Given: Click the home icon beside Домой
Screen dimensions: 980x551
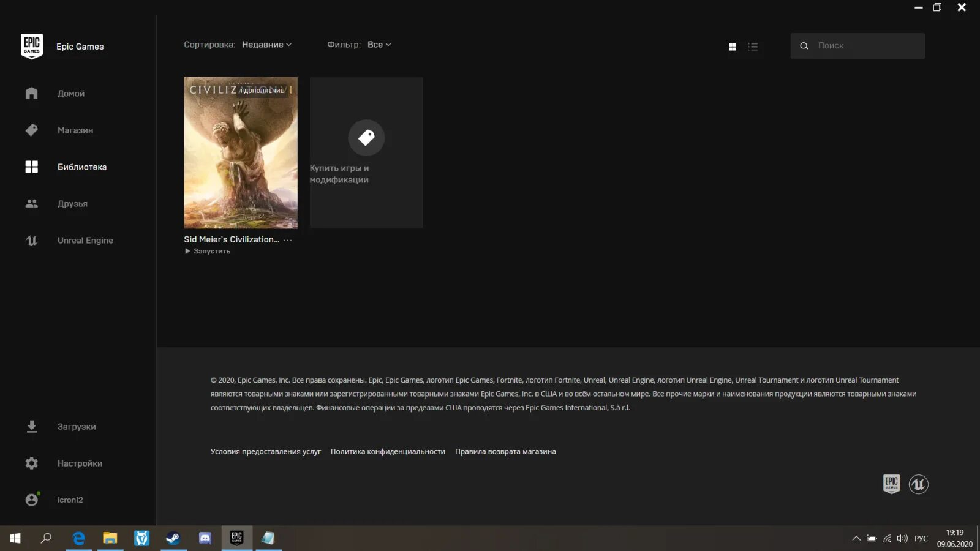Looking at the screenshot, I should pyautogui.click(x=32, y=93).
